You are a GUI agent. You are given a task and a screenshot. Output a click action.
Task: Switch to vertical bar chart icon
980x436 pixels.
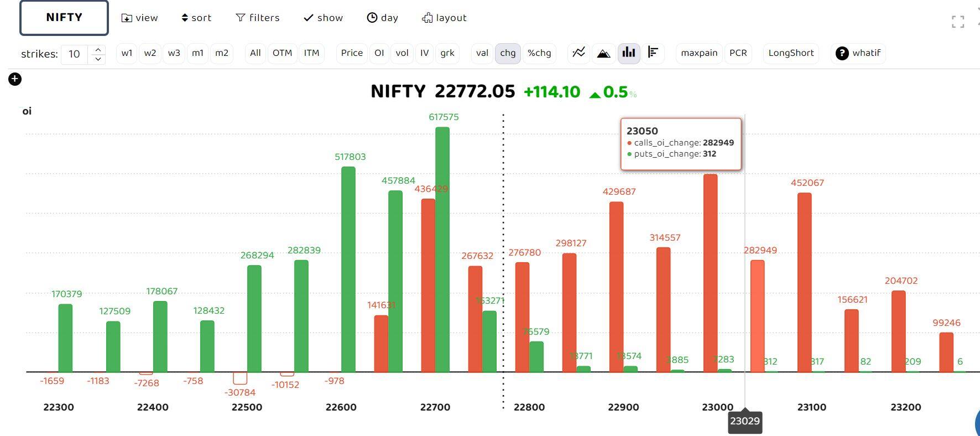[629, 53]
